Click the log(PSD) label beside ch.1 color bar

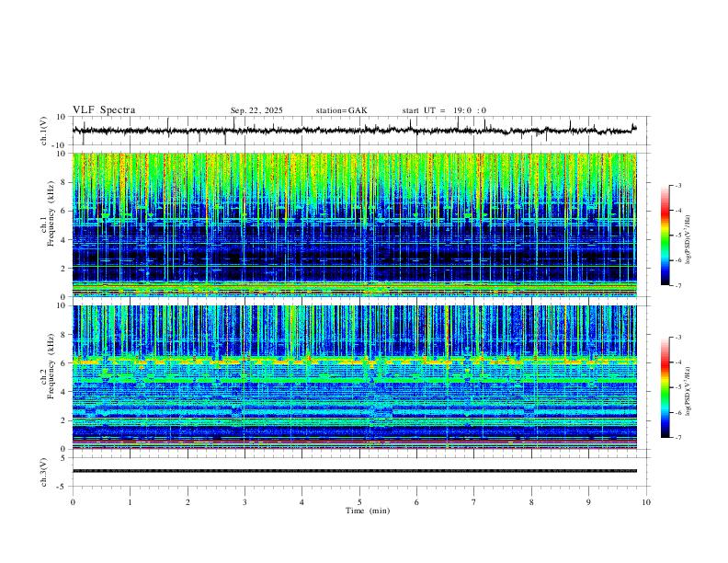[688, 239]
